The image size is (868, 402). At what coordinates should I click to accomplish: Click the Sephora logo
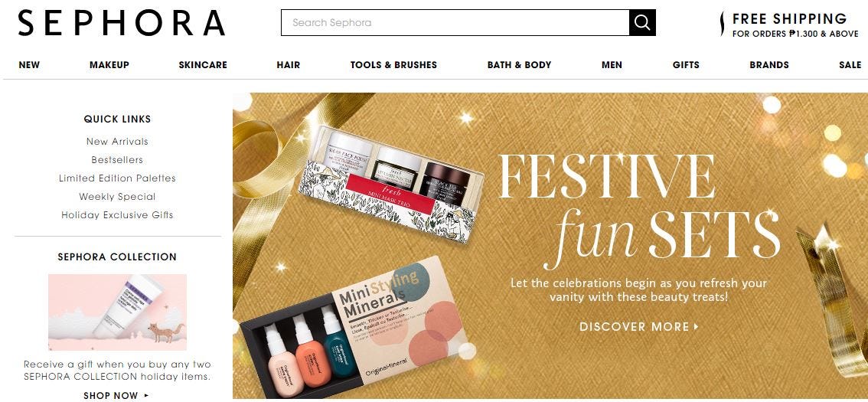121,23
